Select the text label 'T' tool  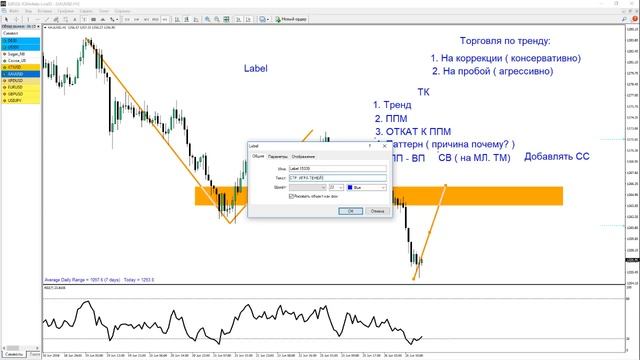coord(84,19)
